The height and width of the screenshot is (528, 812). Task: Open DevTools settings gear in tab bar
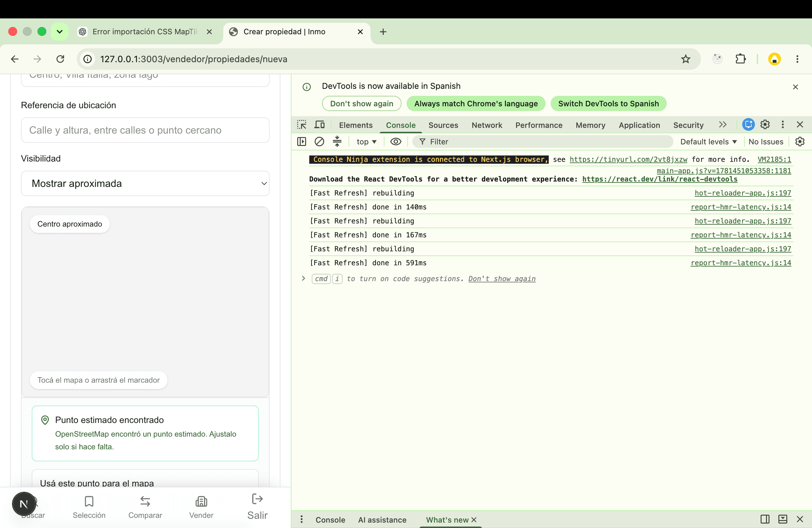click(765, 125)
